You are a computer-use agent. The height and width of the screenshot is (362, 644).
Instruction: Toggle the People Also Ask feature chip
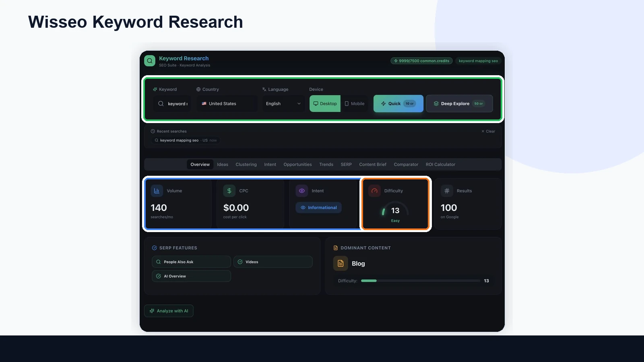click(x=192, y=262)
